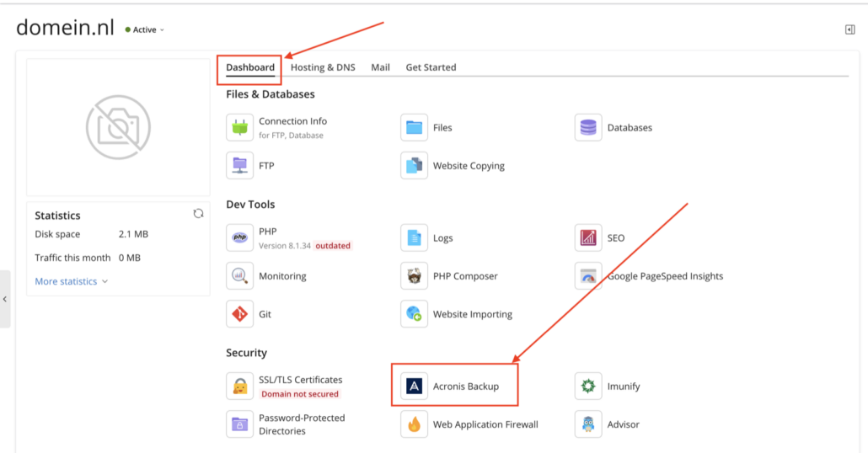Click the Traffic this month 0 MB value
Viewport: 868px width, 453px height.
[130, 258]
